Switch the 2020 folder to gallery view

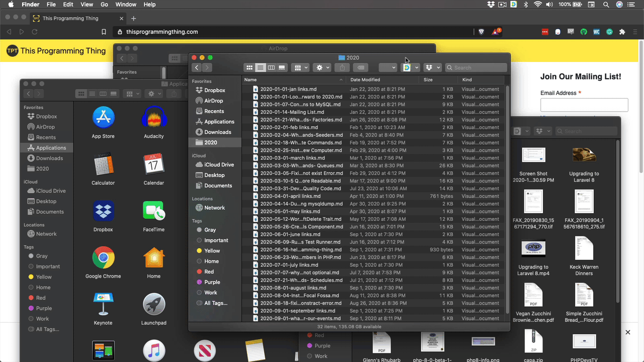(x=281, y=67)
